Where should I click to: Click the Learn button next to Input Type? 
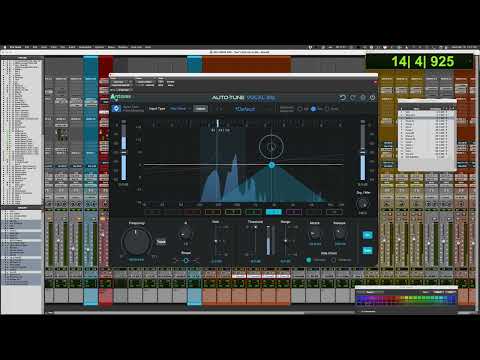click(201, 109)
